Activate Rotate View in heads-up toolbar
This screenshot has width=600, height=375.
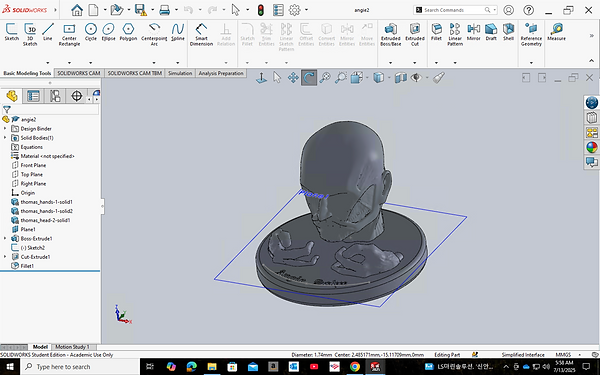[309, 78]
